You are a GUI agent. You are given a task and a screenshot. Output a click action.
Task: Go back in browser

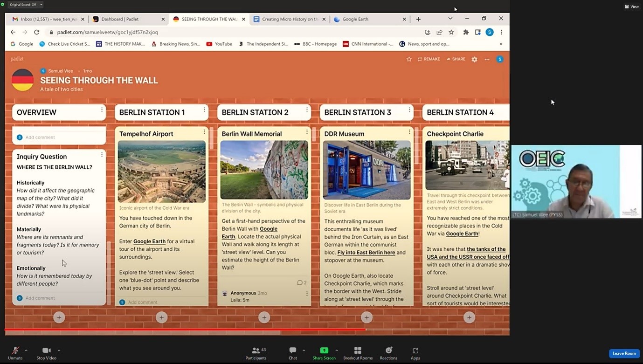click(13, 32)
